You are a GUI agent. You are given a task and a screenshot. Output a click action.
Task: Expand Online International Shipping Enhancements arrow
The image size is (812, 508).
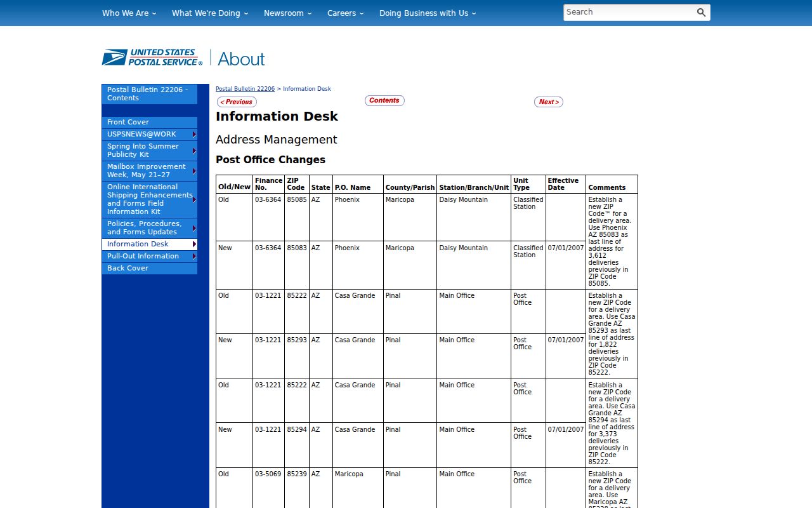[x=194, y=199]
